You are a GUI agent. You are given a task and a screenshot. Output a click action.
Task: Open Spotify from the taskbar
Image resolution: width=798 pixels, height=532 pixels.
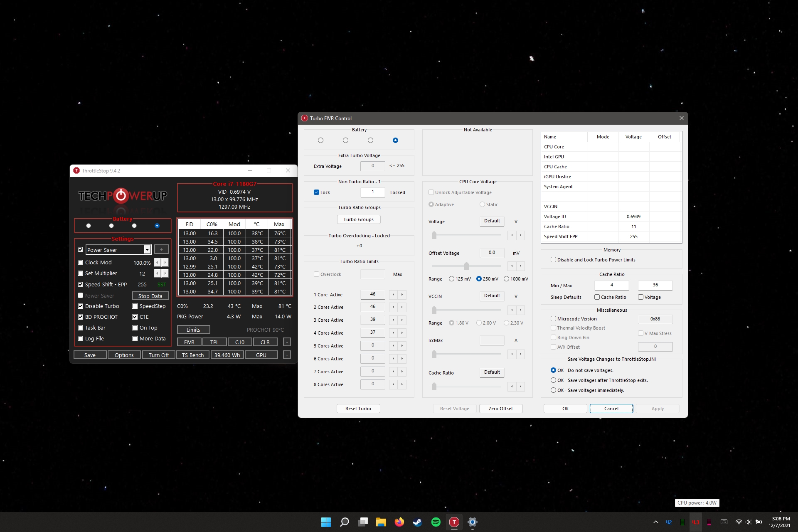[x=436, y=522]
